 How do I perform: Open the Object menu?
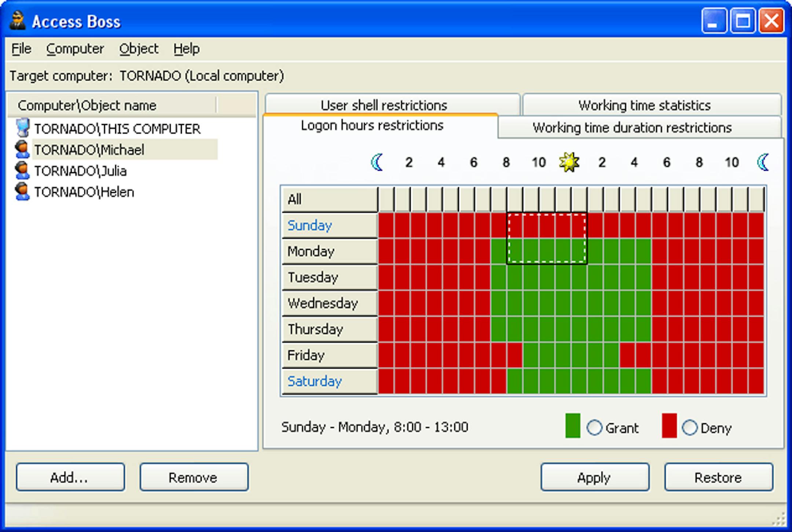(x=139, y=49)
